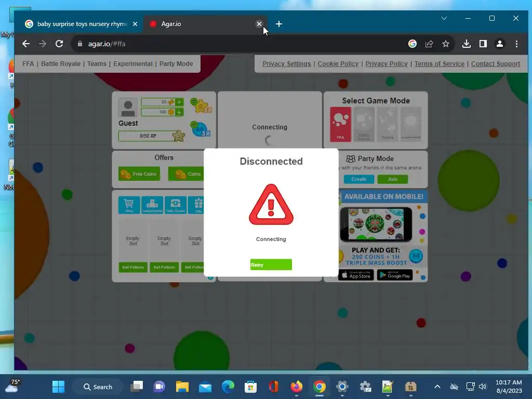The image size is (532, 399).
Task: Open the Party Mode link in top nav
Action: point(176,64)
